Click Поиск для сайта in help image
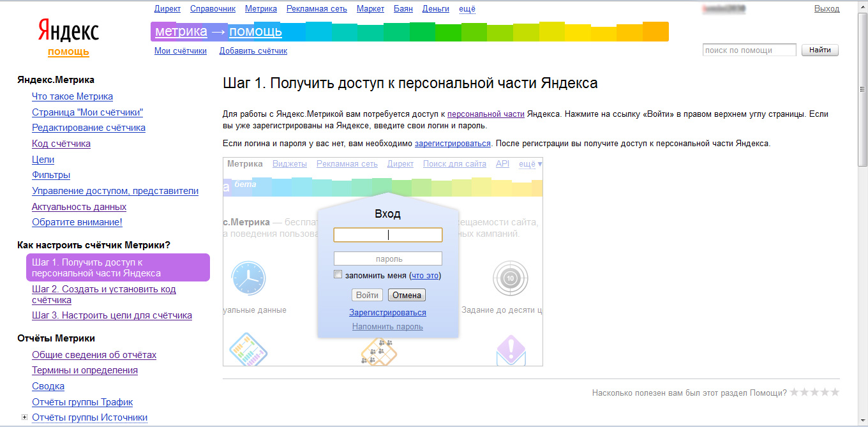Screen dimensions: 868x427 pos(454,164)
